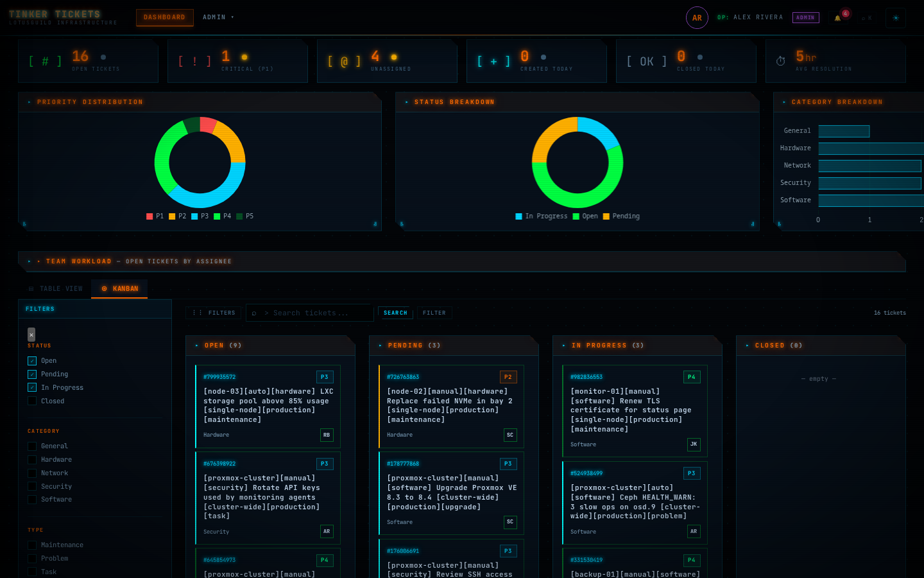Check the General category filter
924x578 pixels.
pos(32,446)
